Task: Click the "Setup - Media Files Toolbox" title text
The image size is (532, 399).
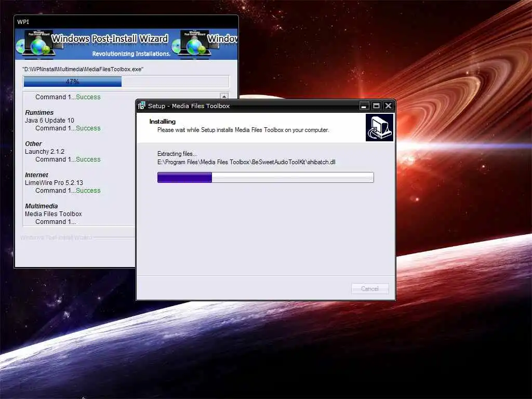Action: 189,106
